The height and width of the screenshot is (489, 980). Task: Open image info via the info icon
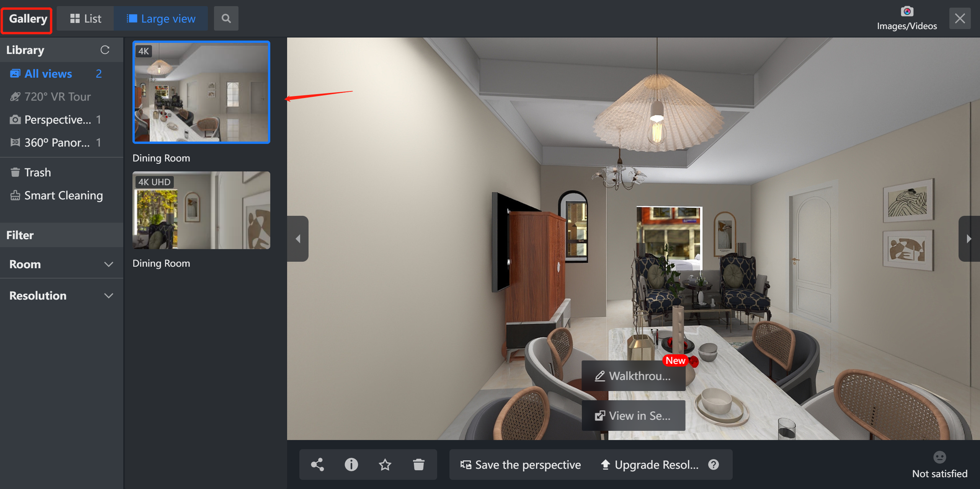tap(351, 465)
